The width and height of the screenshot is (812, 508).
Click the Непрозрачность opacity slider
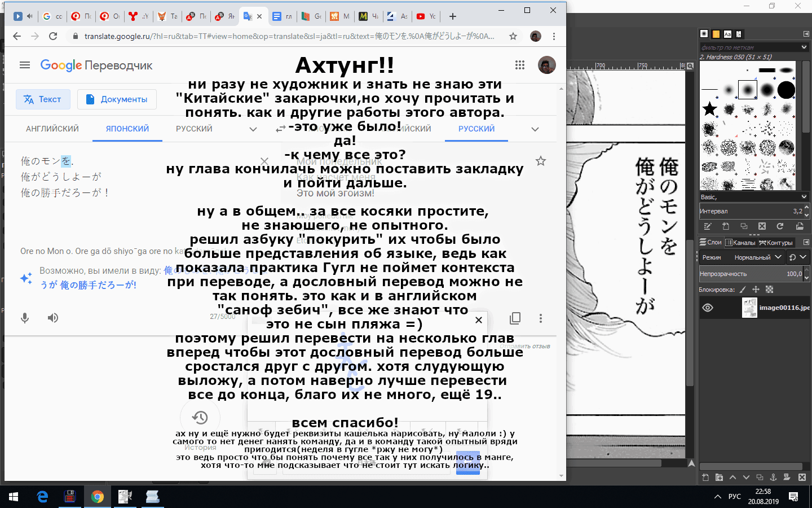click(751, 274)
